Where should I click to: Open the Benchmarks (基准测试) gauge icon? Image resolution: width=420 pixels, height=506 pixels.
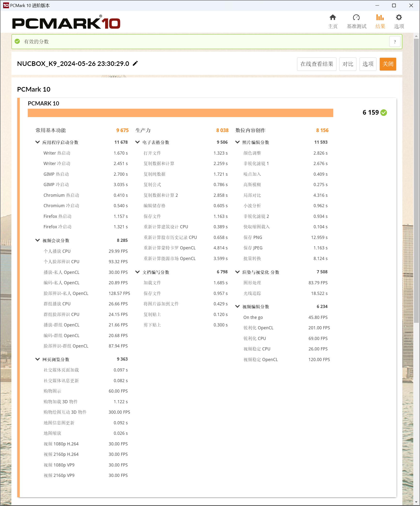pyautogui.click(x=356, y=18)
